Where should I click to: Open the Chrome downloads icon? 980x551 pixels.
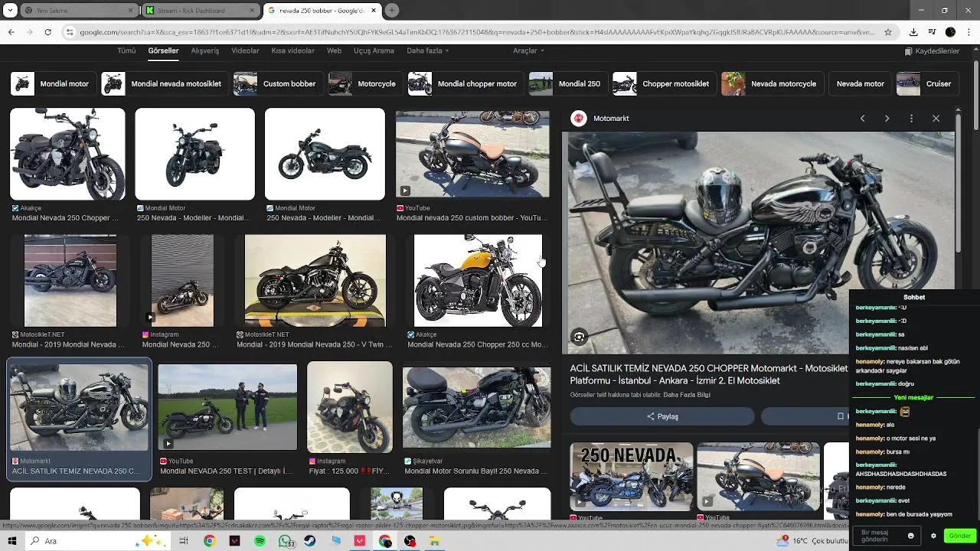913,32
